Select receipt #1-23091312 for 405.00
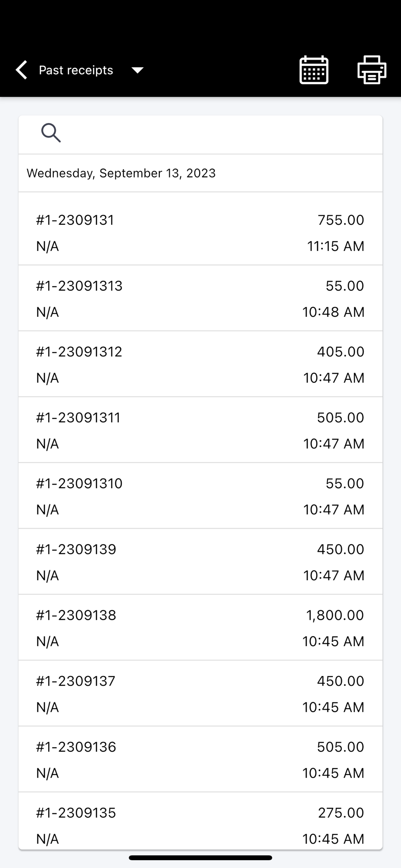This screenshot has height=868, width=401. 200,364
